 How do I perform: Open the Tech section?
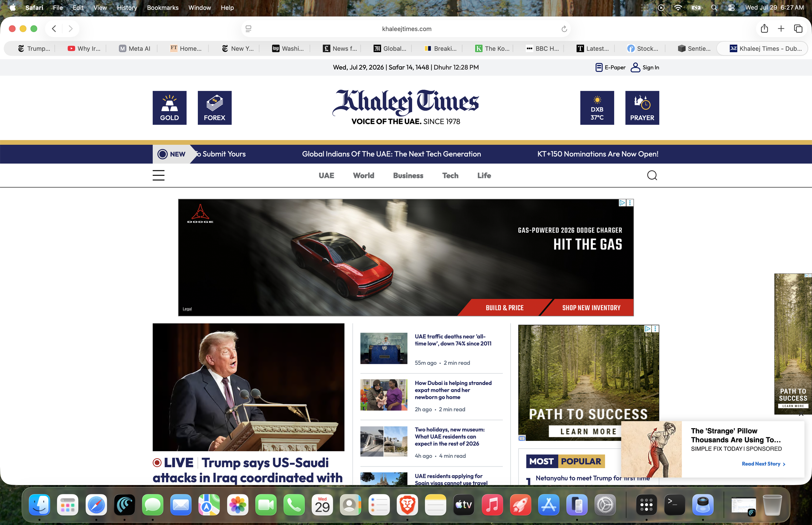(450, 175)
